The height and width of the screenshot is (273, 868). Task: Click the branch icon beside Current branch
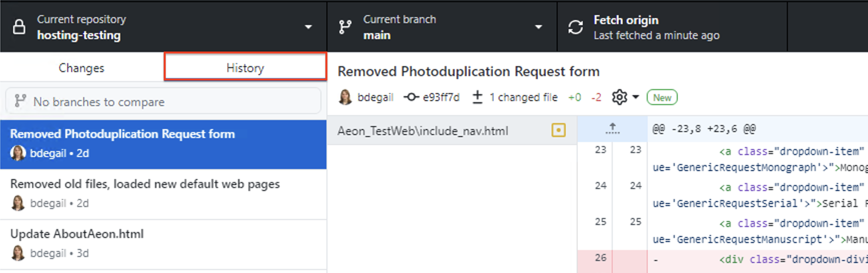coord(345,27)
